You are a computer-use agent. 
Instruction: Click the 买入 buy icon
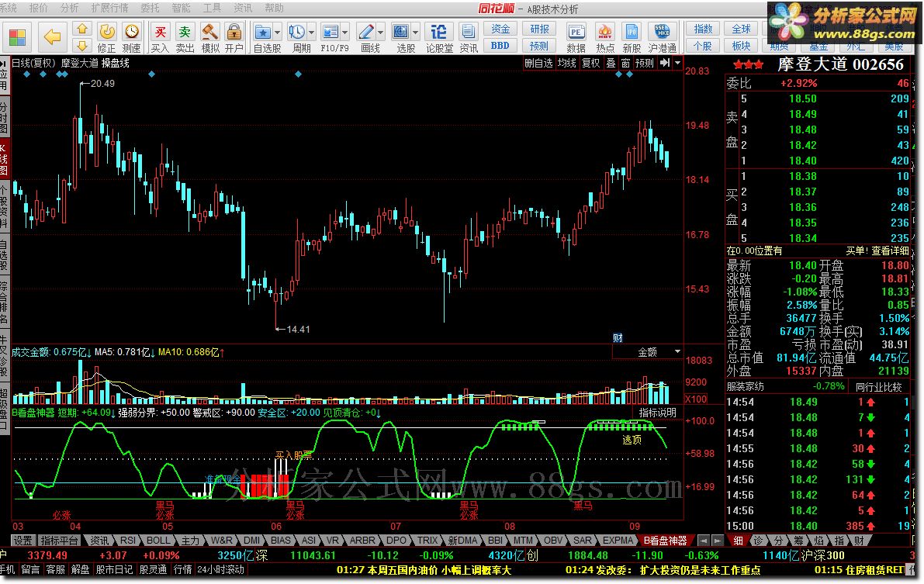(160, 31)
